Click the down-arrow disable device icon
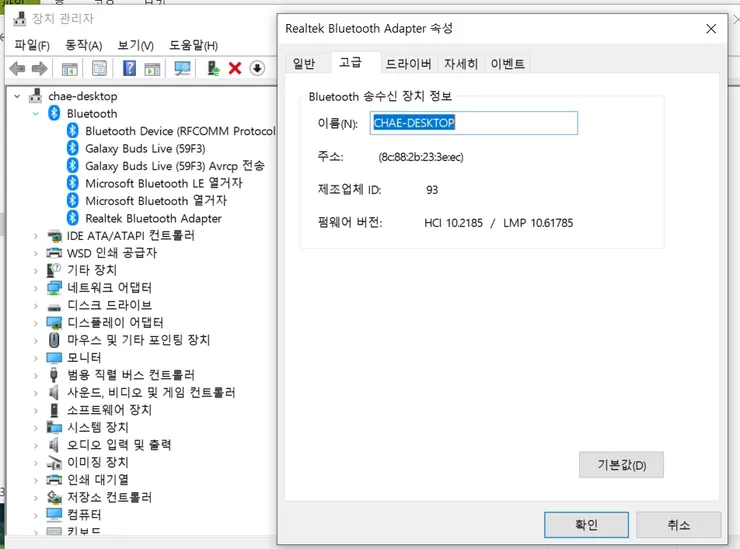This screenshot has height=549, width=740. [x=257, y=68]
